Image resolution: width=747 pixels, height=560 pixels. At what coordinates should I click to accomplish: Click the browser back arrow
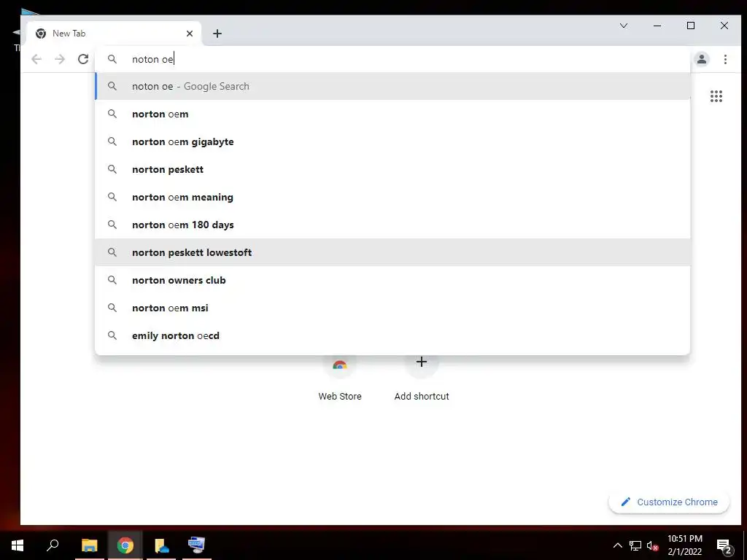point(36,59)
